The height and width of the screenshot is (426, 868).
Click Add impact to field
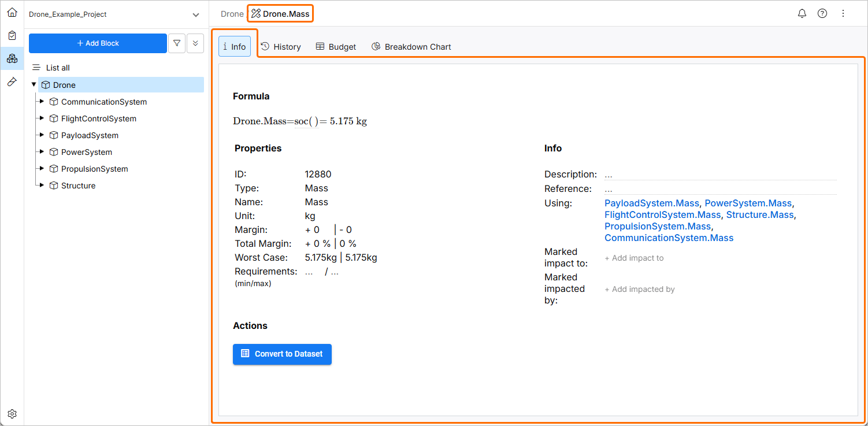tap(634, 258)
